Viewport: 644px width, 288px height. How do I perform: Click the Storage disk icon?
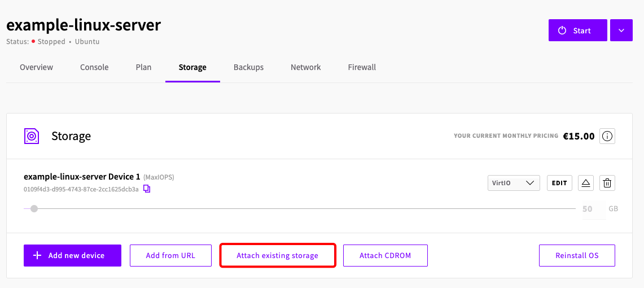pos(32,136)
